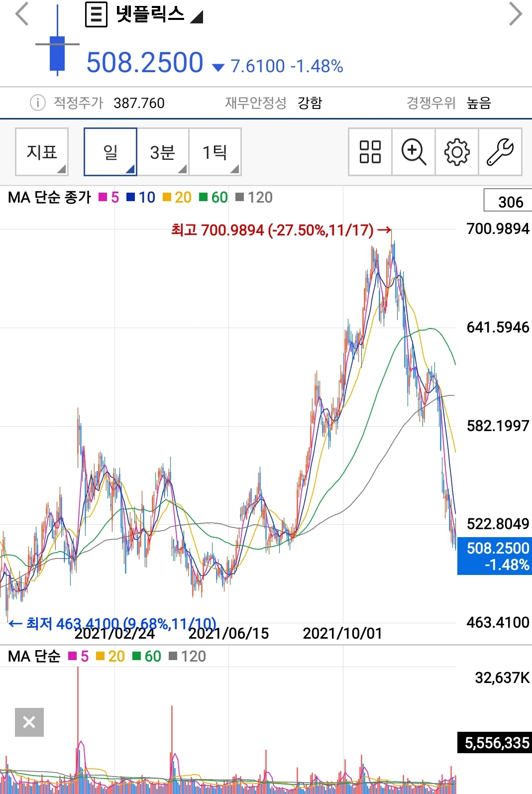The height and width of the screenshot is (794, 532).
Task: Tap the 641.5946 price axis label
Action: pos(498,327)
